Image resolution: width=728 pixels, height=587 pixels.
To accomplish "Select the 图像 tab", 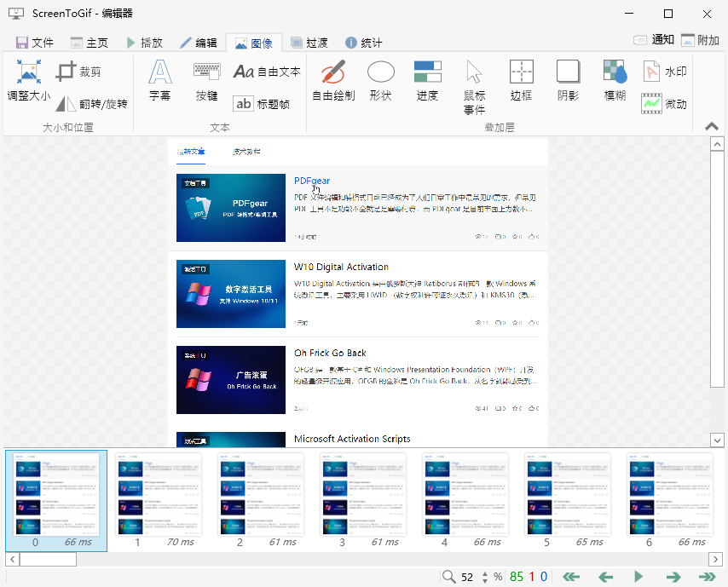I will (254, 43).
